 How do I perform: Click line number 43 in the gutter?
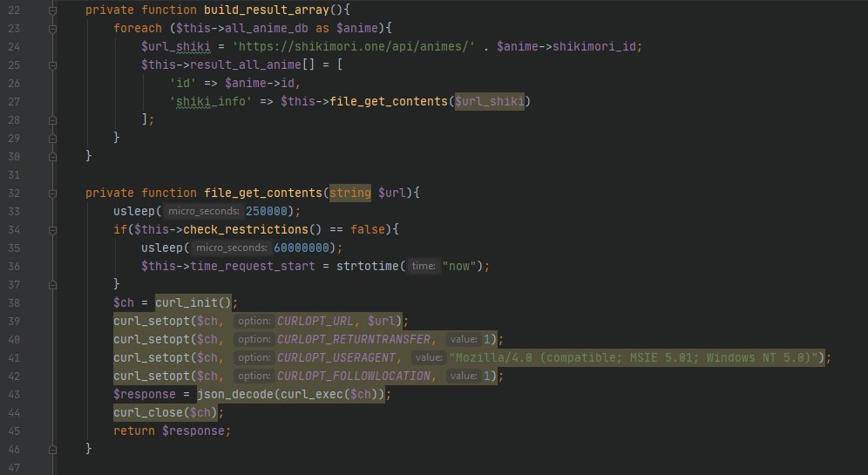pos(14,394)
